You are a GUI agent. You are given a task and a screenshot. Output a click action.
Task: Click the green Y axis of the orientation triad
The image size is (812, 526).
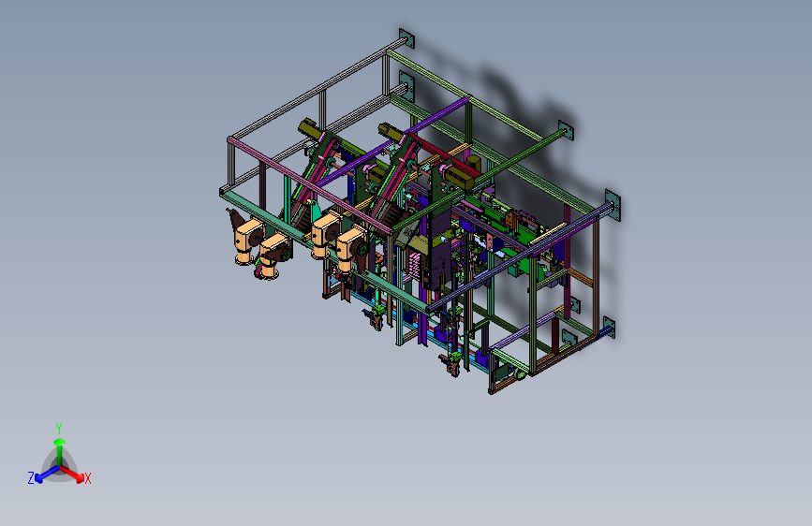60,453
